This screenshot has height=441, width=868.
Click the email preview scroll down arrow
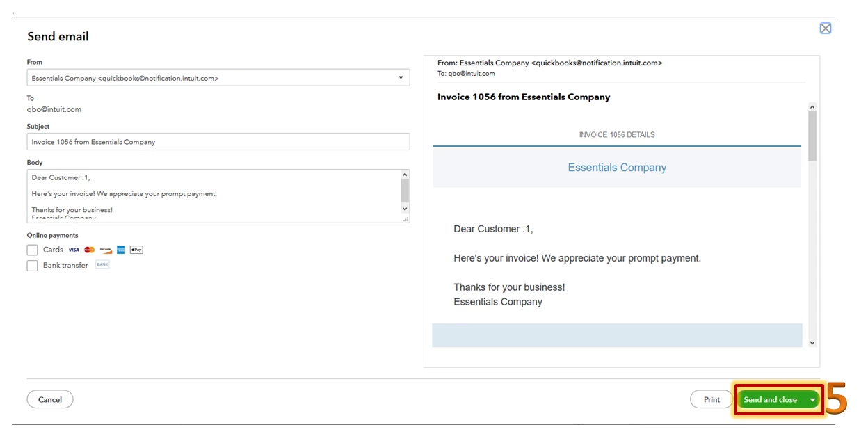point(812,343)
